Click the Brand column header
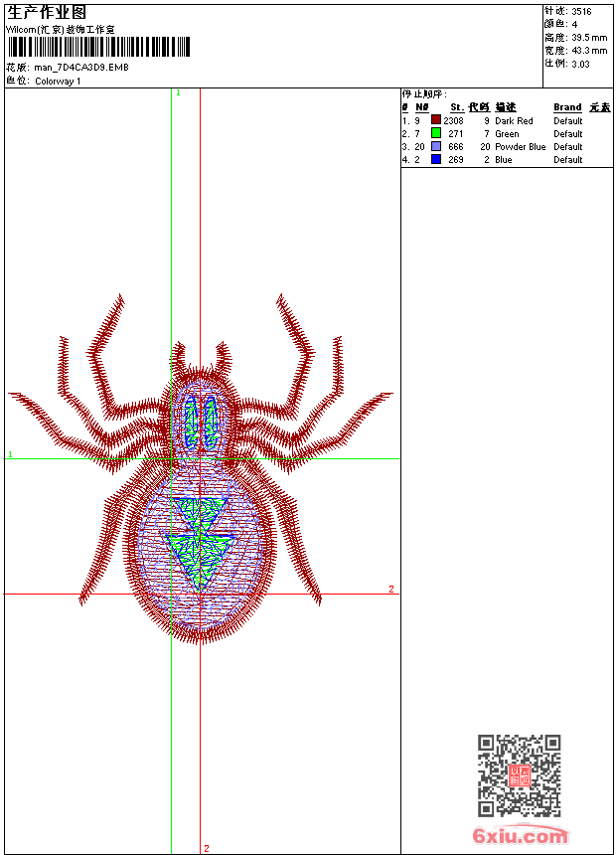The image size is (616, 855). 567,107
